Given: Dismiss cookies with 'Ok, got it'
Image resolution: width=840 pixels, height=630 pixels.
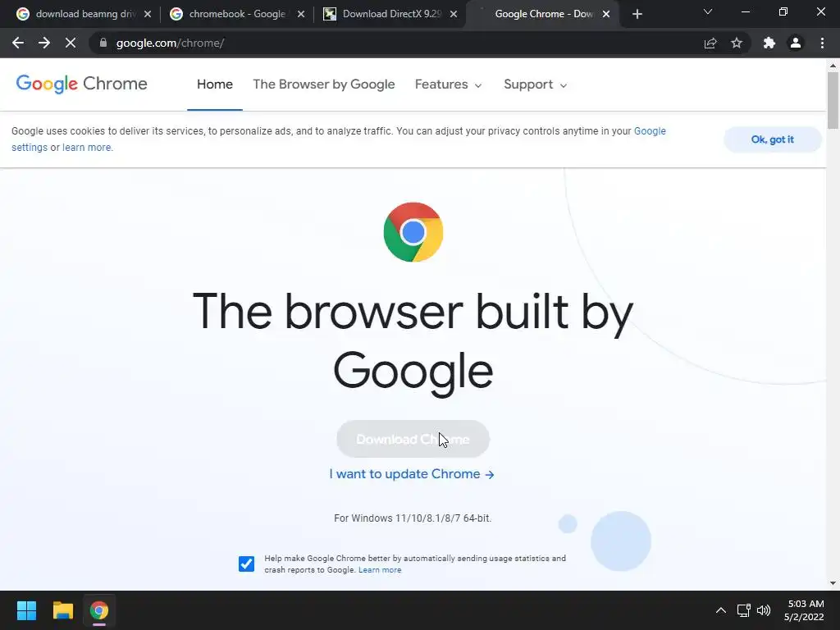Looking at the screenshot, I should click(773, 139).
